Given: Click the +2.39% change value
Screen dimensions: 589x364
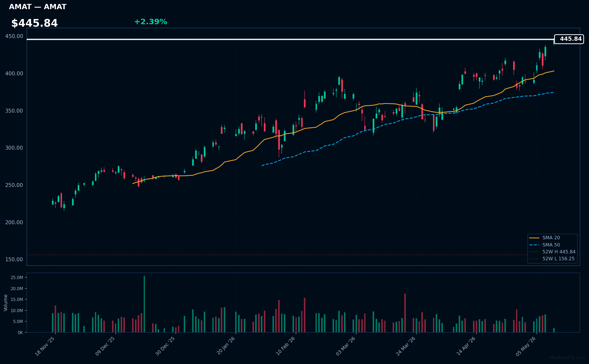Looking at the screenshot, I should (151, 22).
